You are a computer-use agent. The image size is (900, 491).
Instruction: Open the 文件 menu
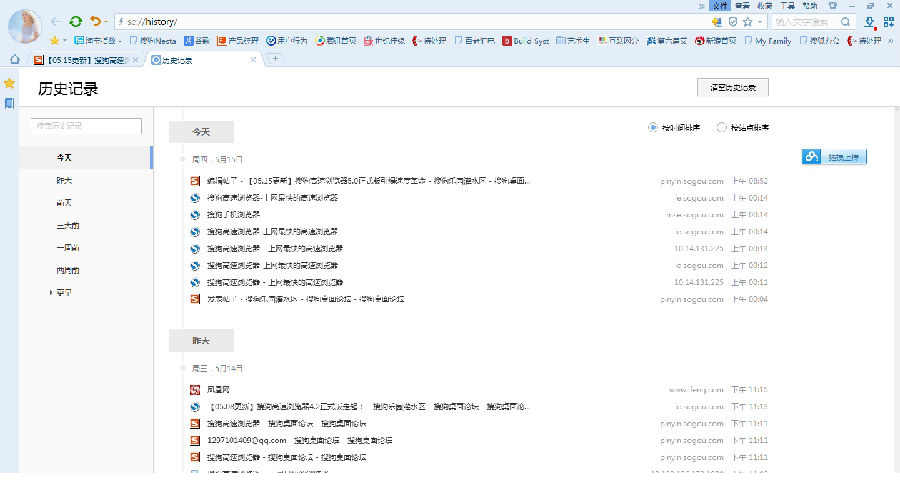[720, 6]
